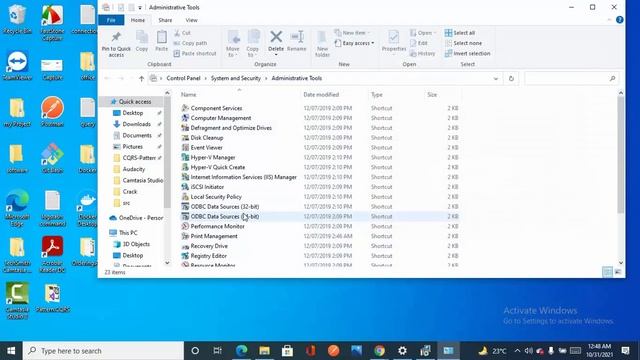
Task: Click the taskbar search box
Action: (103, 351)
